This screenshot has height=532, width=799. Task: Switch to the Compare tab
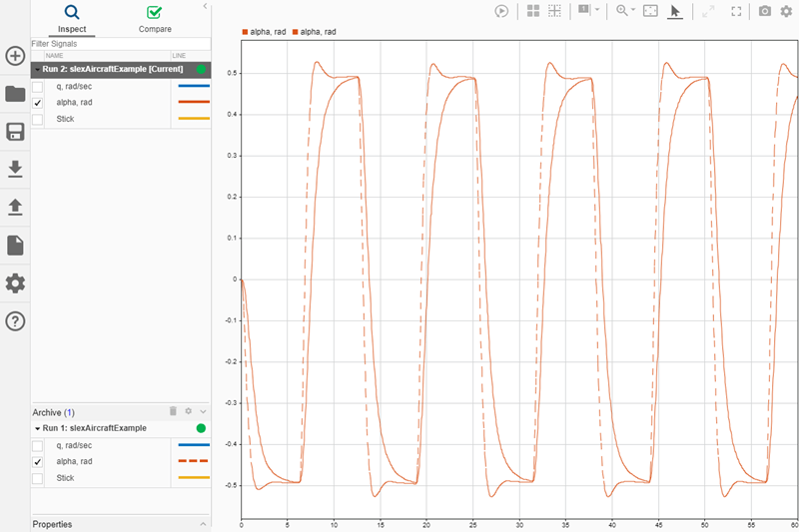[153, 19]
